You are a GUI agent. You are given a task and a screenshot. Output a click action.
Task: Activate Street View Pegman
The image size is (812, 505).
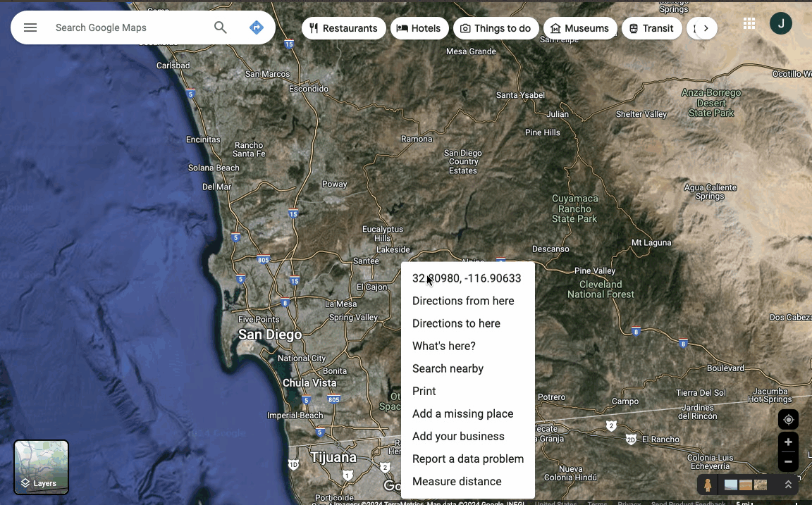coord(708,485)
